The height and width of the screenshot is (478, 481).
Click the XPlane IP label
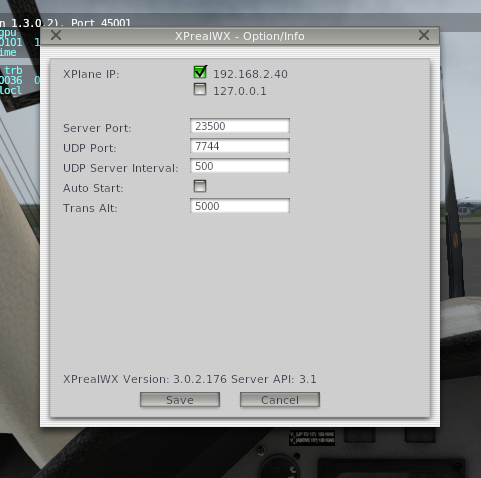[91, 74]
